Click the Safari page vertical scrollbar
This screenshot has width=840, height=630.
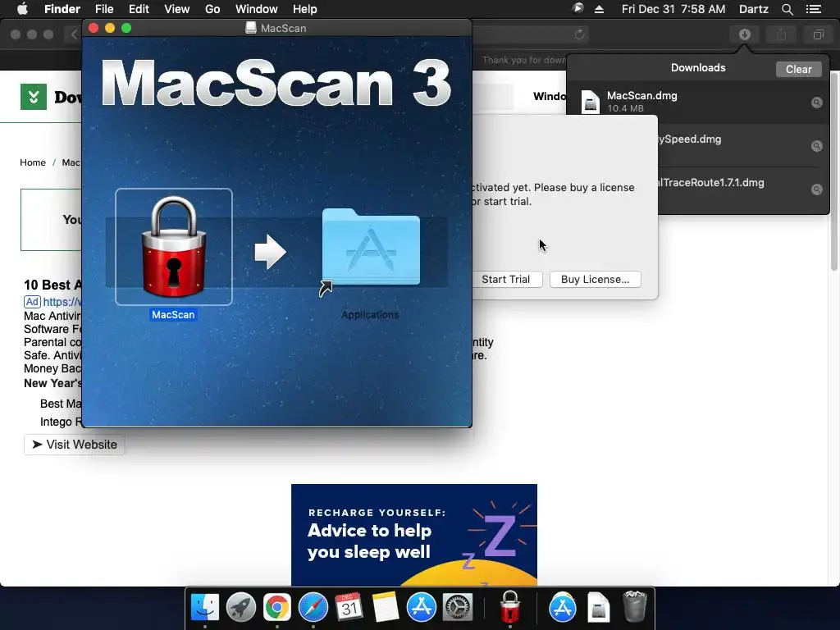[x=834, y=171]
